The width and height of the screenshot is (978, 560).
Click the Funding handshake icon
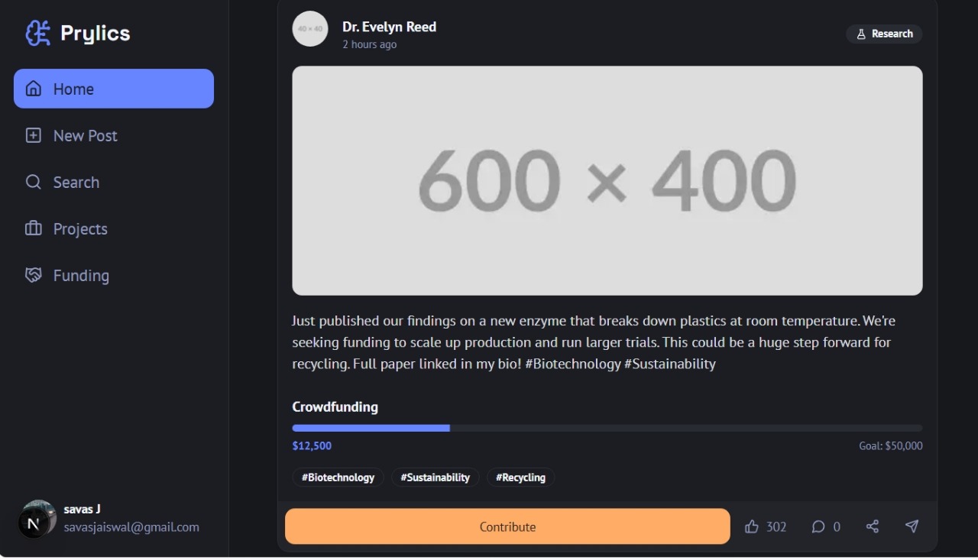(x=34, y=275)
